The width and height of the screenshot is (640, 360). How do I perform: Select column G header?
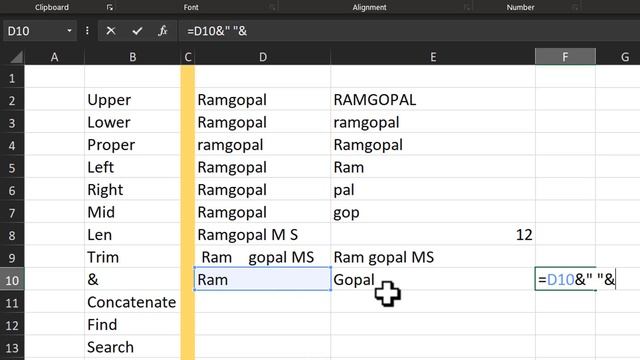618,57
